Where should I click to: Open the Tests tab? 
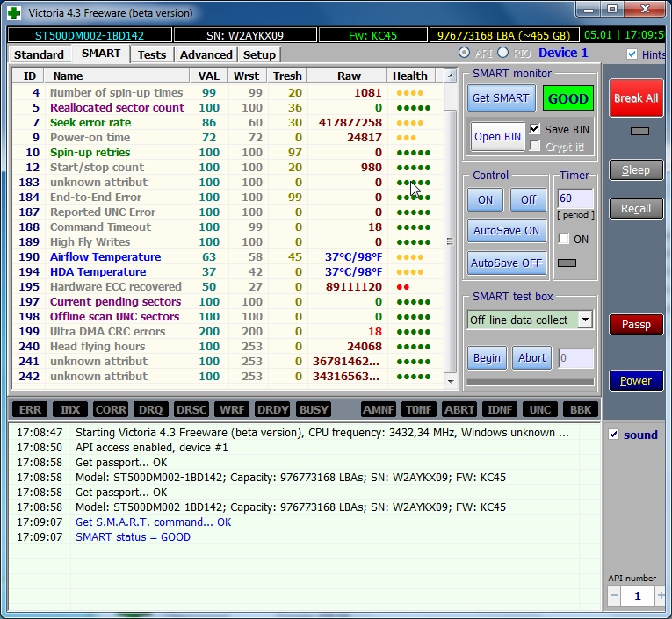(152, 54)
